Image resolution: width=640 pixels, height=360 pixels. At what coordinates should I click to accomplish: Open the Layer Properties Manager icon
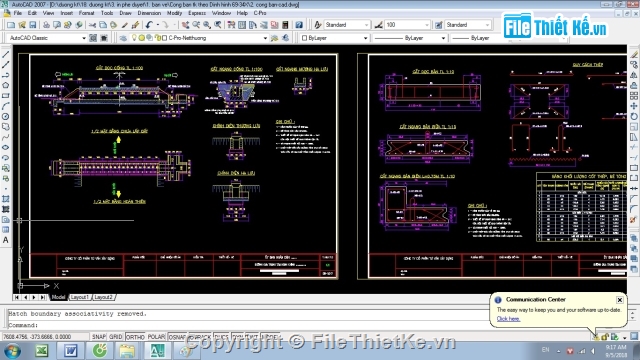[x=123, y=38]
